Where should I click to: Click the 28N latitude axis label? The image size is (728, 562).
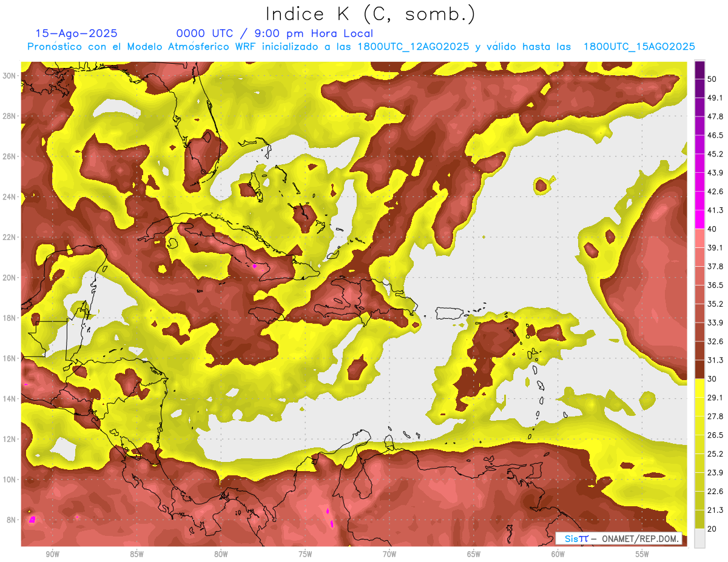click(9, 116)
